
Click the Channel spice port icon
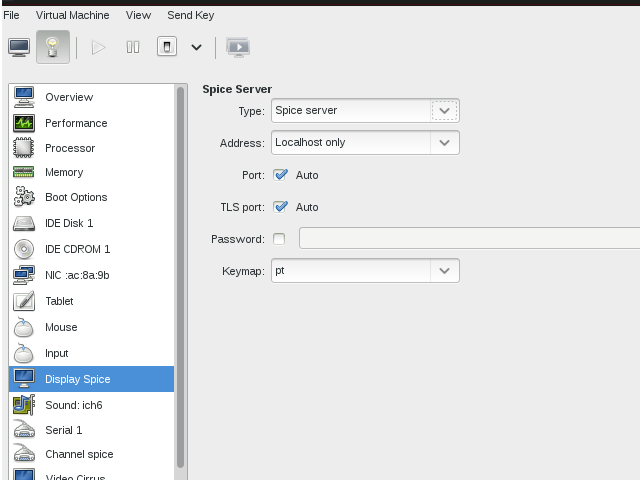24,454
